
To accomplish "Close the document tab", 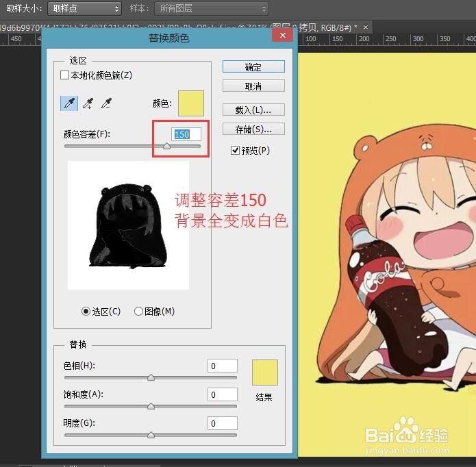I will 366,27.
